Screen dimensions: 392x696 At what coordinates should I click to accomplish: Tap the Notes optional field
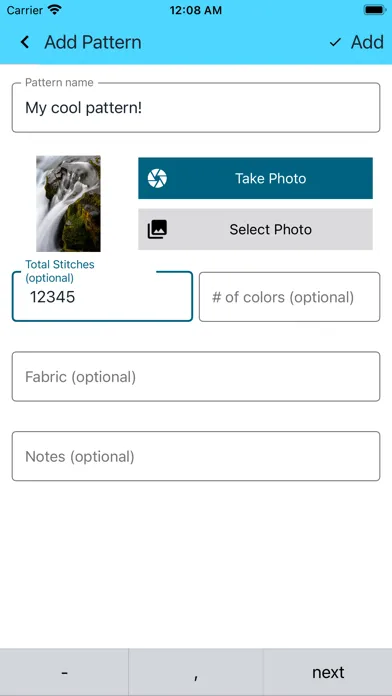196,456
